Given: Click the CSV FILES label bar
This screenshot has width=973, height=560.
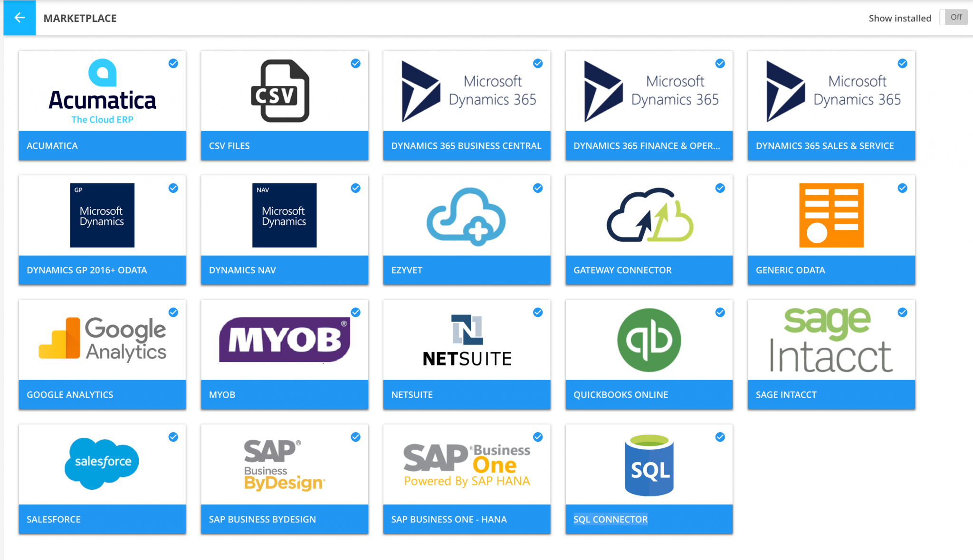Looking at the screenshot, I should tap(285, 146).
